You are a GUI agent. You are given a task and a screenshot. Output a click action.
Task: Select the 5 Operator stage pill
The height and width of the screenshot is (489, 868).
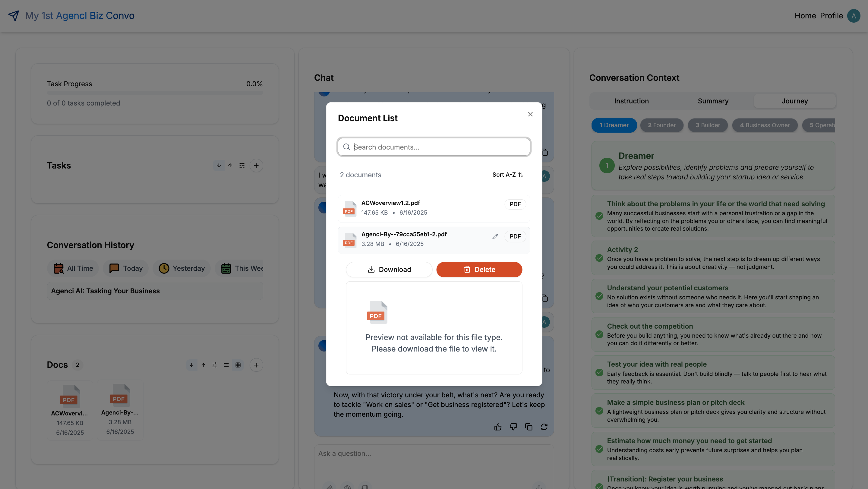pyautogui.click(x=819, y=125)
